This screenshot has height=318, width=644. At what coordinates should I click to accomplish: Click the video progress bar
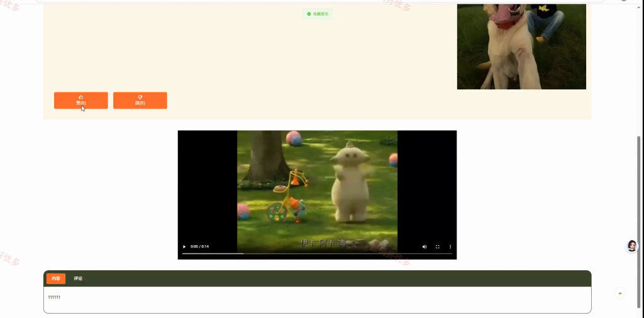(317, 253)
